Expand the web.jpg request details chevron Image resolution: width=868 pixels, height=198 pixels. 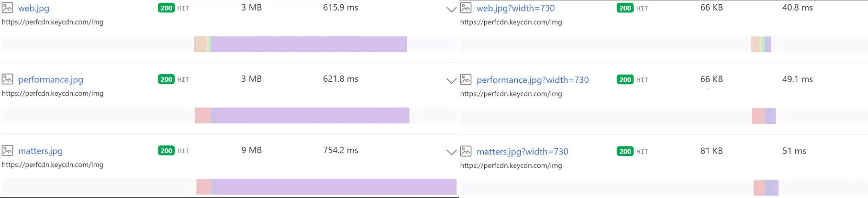coord(451,9)
